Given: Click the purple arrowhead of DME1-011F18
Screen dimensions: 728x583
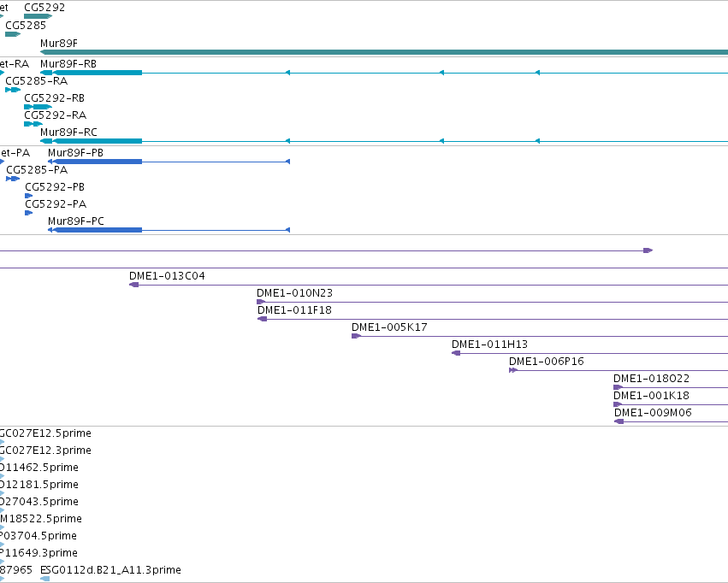Looking at the screenshot, I should pyautogui.click(x=263, y=319).
